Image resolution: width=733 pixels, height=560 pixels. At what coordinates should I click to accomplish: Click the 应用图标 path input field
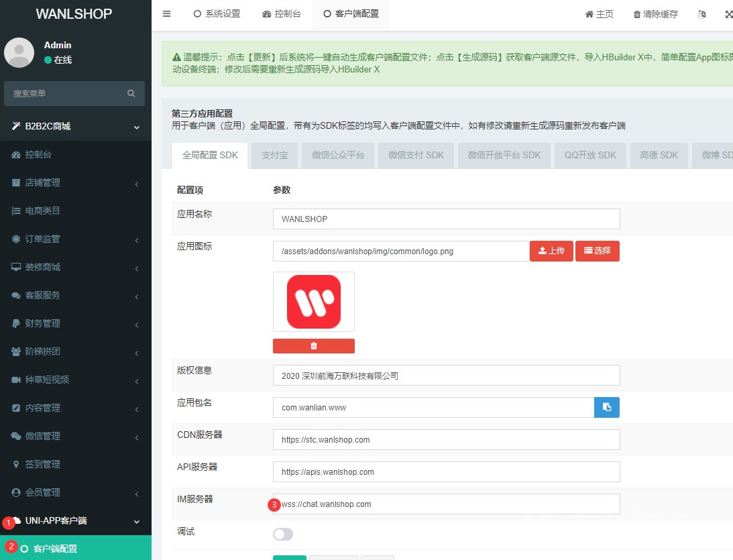click(401, 251)
